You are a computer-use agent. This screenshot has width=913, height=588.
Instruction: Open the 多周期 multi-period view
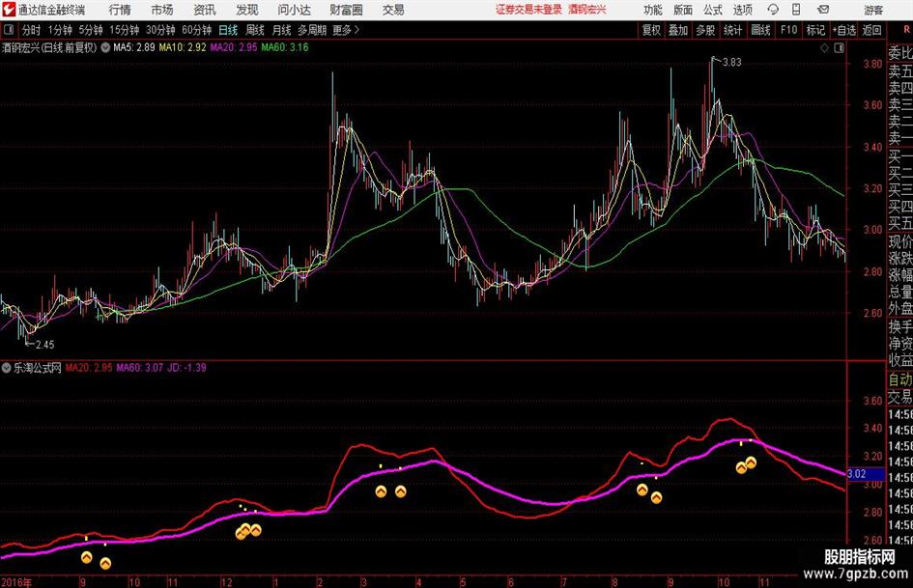[x=312, y=30]
